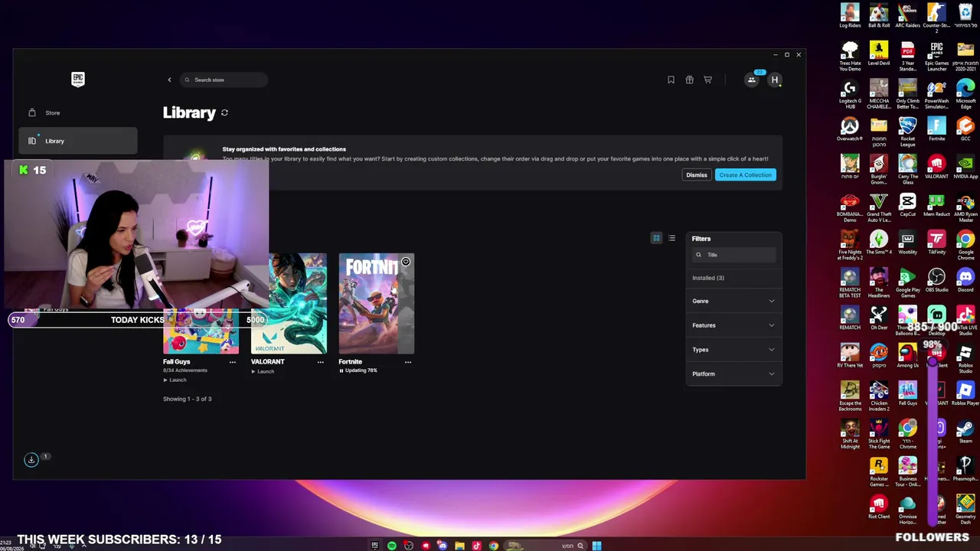Expand the Features filter
Viewport: 980px width, 551px height.
click(733, 325)
